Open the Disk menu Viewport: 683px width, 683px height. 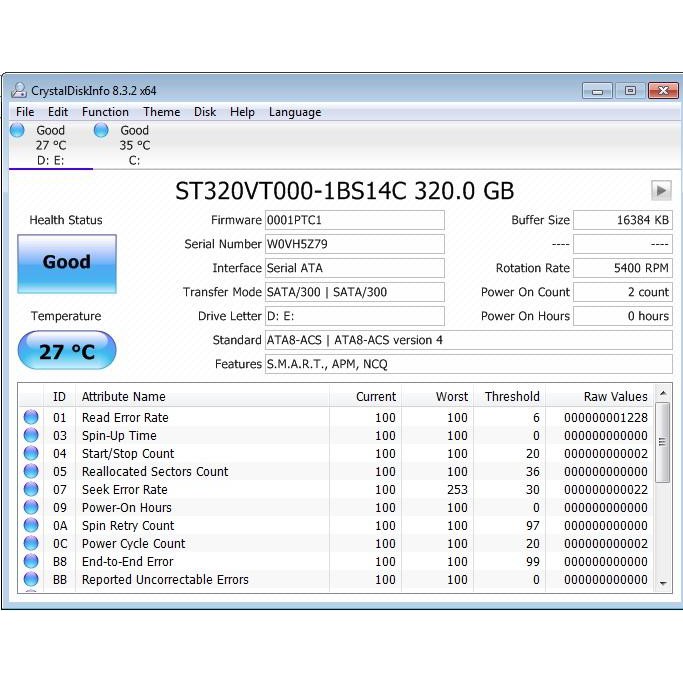pos(205,112)
